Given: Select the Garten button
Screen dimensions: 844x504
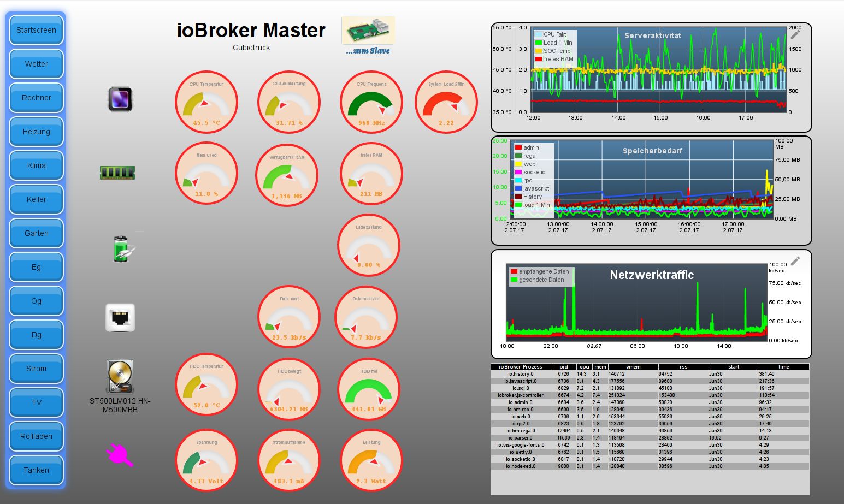Looking at the screenshot, I should 36,234.
